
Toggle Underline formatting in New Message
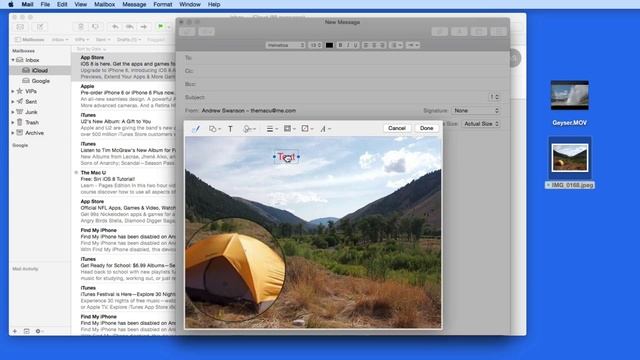point(356,45)
